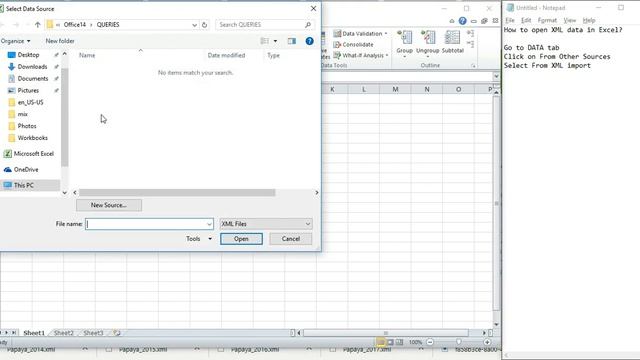Open Documents in the navigation pane

point(33,78)
